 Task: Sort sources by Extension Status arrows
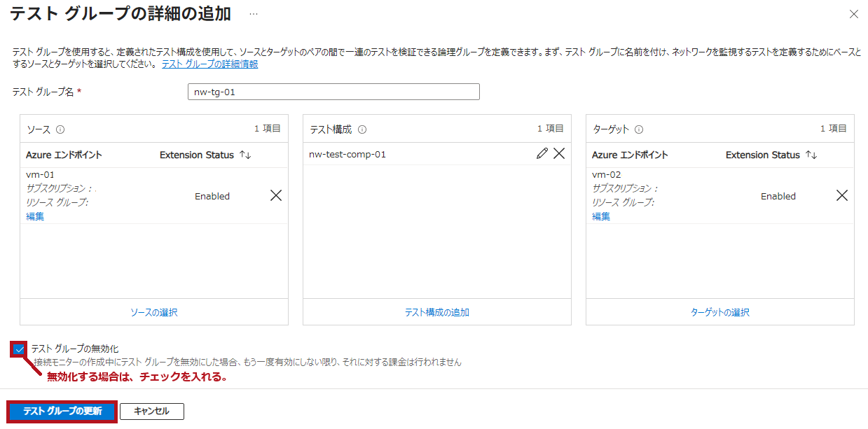point(245,155)
